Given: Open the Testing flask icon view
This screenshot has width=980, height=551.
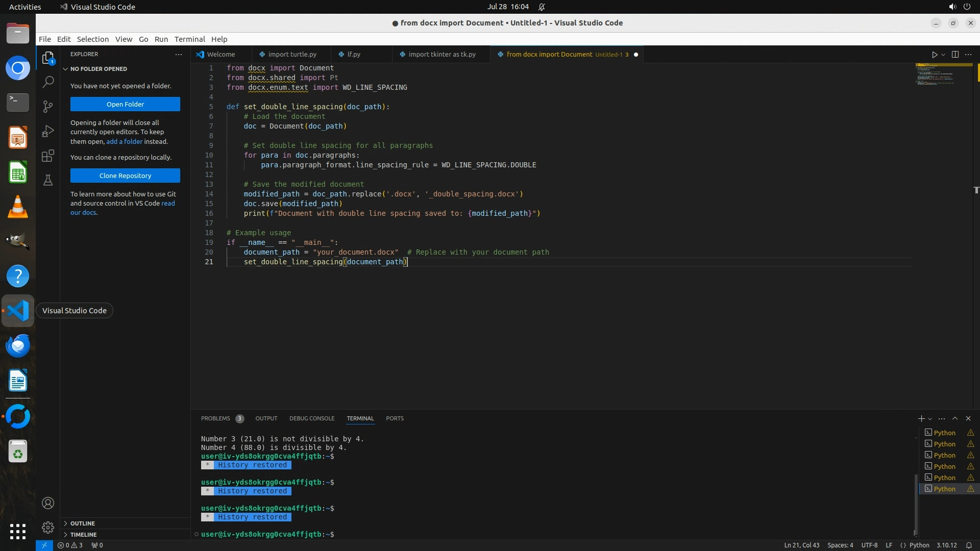Looking at the screenshot, I should coord(48,180).
